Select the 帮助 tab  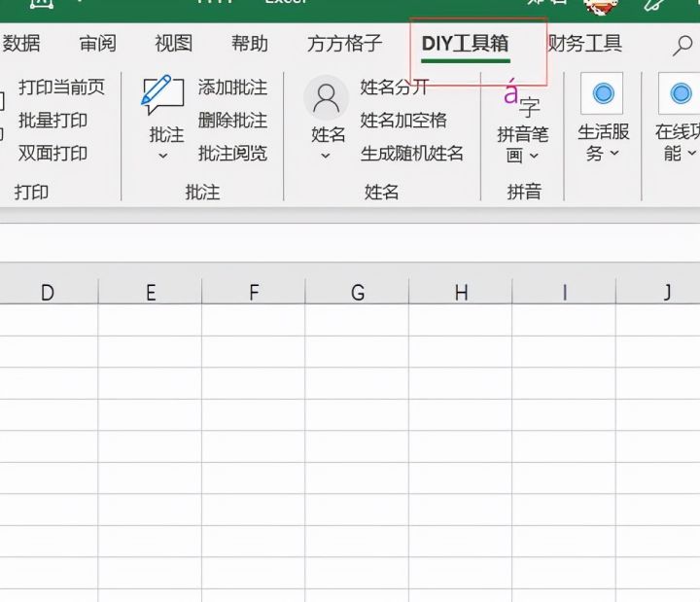[x=250, y=44]
